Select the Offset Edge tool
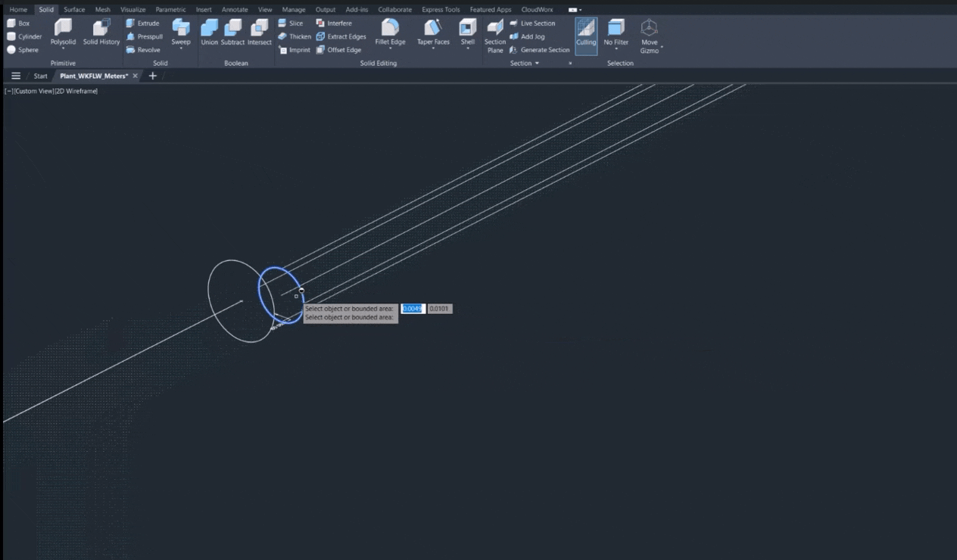This screenshot has width=957, height=560. (338, 50)
